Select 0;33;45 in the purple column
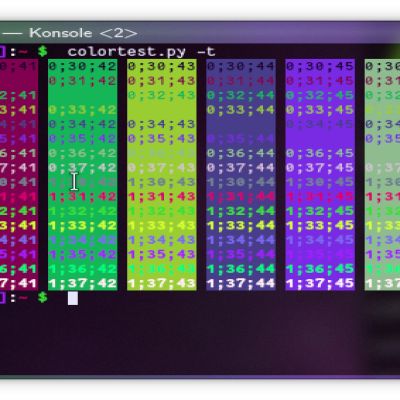400x400 pixels. click(320, 110)
